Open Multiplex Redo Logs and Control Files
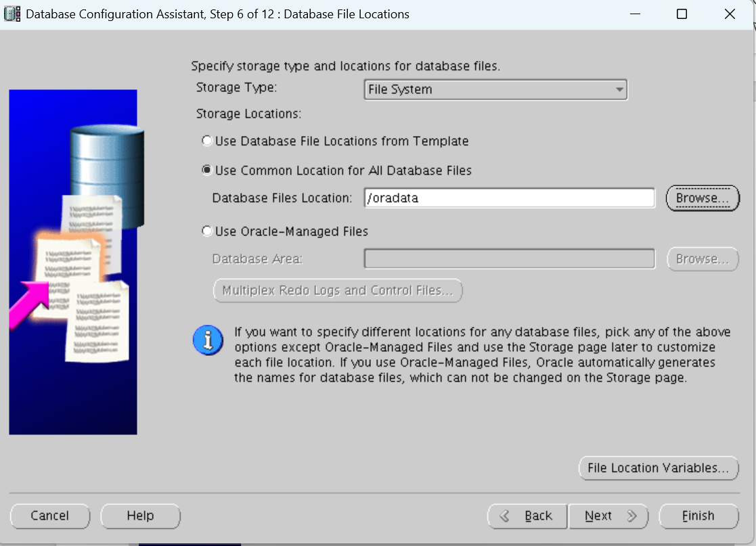 pos(337,290)
